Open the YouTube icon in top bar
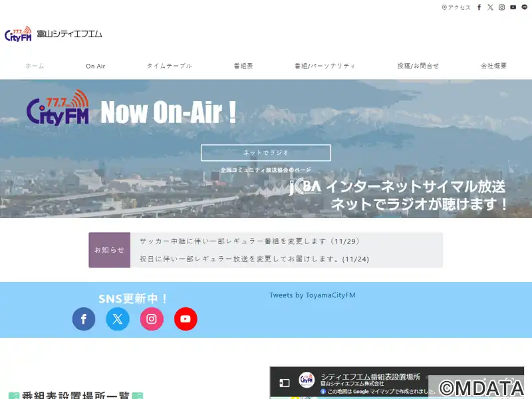This screenshot has height=399, width=532. [513, 7]
